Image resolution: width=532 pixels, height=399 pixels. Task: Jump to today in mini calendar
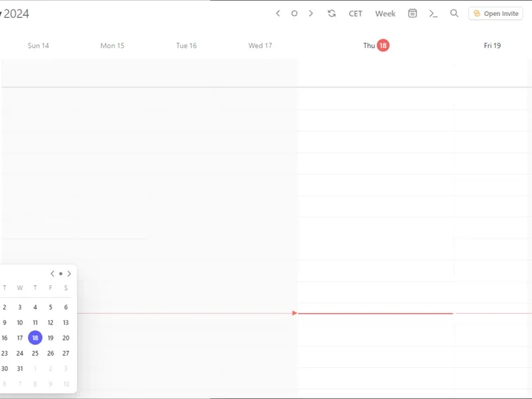coord(61,273)
